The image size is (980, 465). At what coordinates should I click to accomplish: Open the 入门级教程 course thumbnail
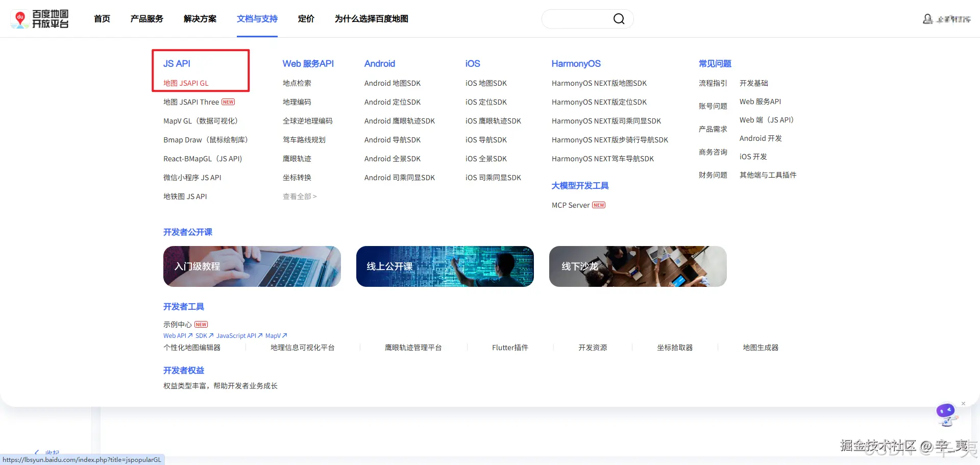[252, 266]
